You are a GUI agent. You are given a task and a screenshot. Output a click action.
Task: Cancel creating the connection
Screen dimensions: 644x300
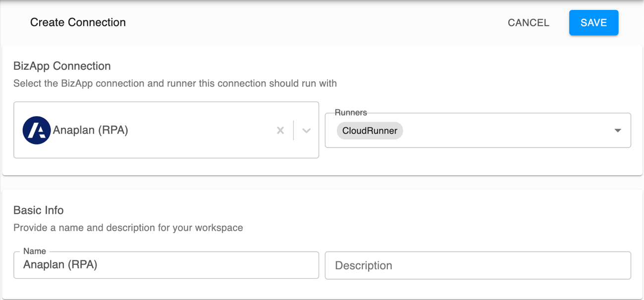coord(528,22)
